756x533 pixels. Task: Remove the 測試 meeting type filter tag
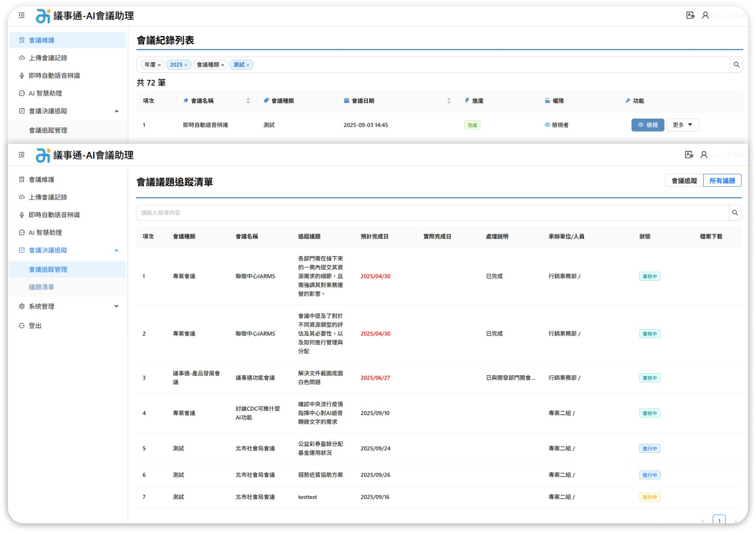pos(248,65)
